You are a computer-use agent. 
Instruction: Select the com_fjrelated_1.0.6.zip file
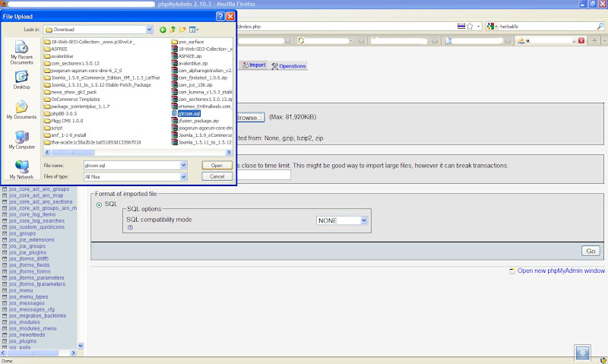point(200,78)
